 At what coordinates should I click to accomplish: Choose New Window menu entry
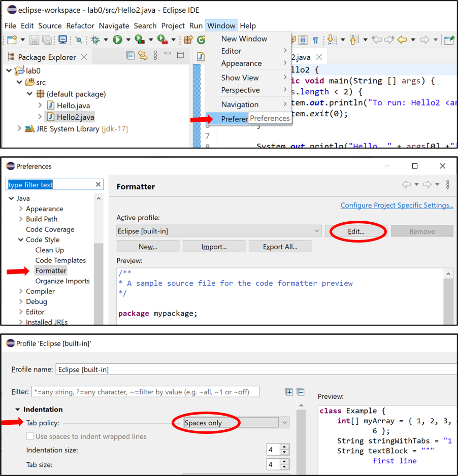pos(248,39)
